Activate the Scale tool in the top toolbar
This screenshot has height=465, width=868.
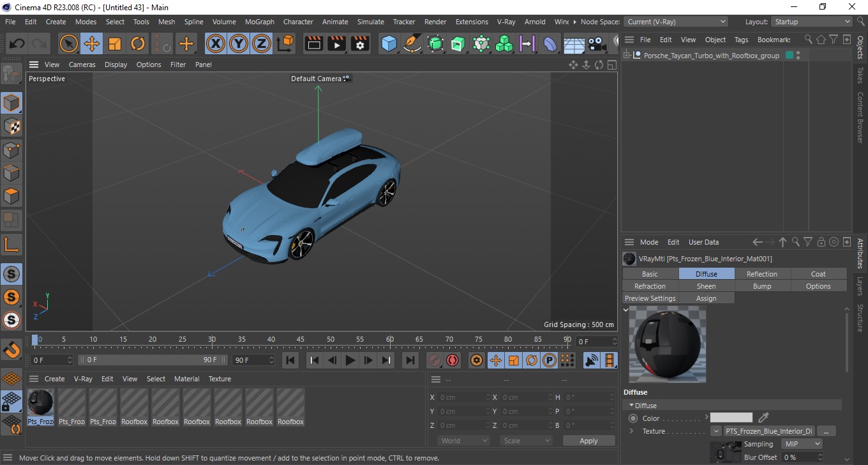(115, 44)
